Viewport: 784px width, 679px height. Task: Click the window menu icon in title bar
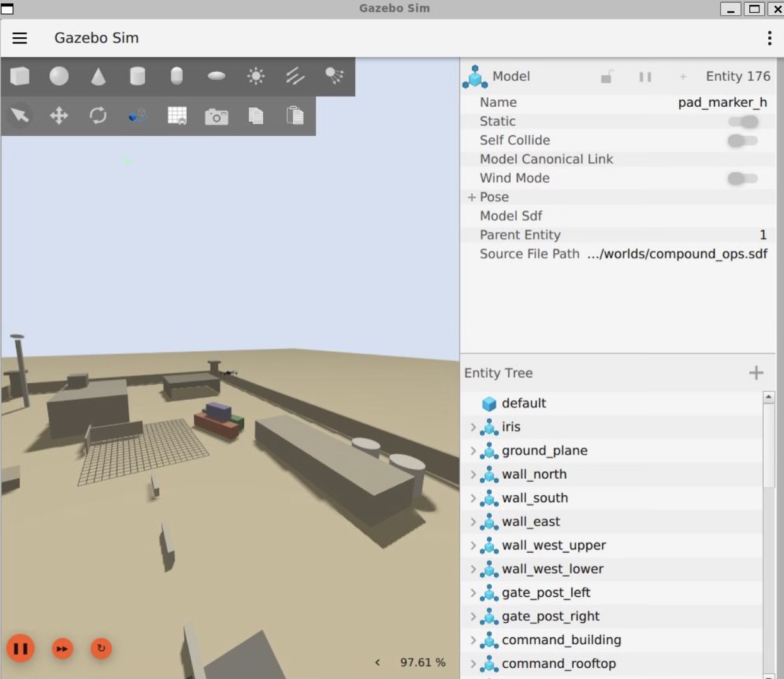click(x=7, y=9)
